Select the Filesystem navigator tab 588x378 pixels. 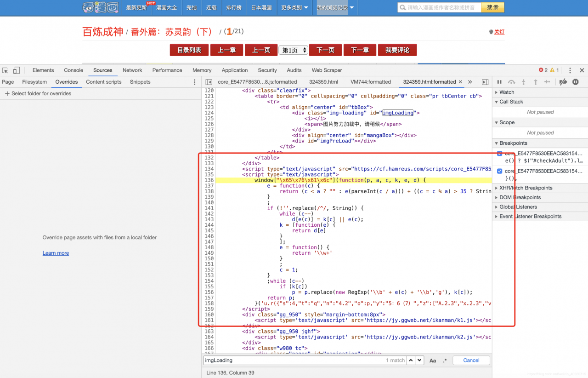34,82
